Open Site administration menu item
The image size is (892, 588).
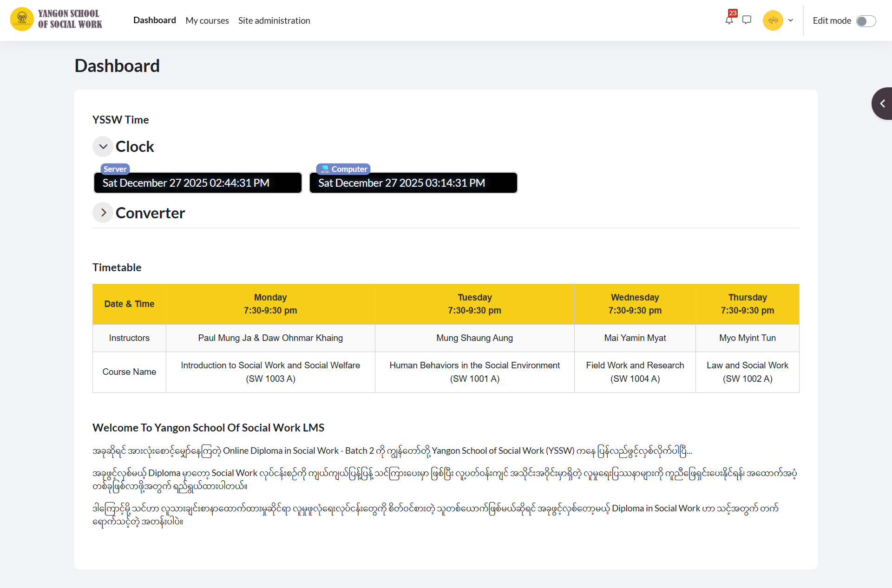274,20
